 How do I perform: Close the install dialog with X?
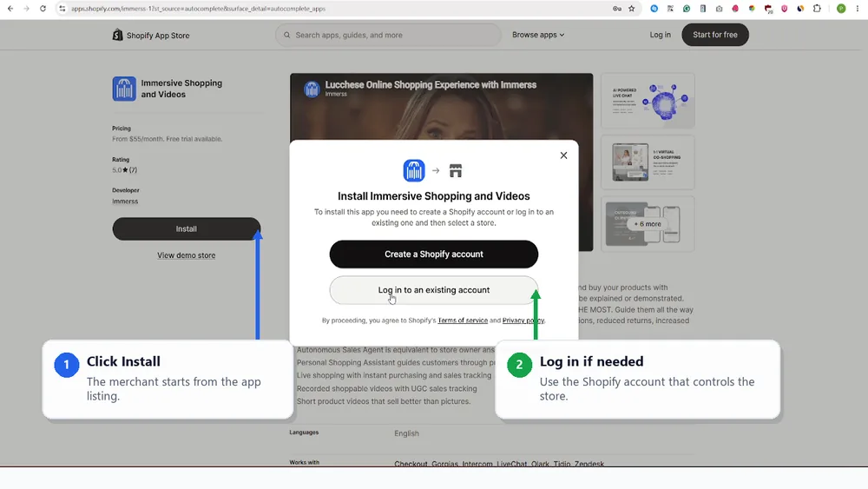tap(563, 155)
